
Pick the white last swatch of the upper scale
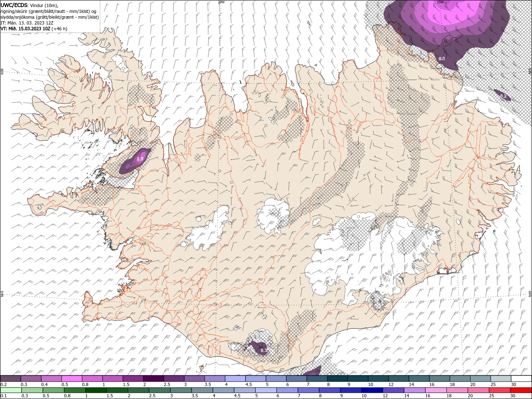[x=521, y=379]
